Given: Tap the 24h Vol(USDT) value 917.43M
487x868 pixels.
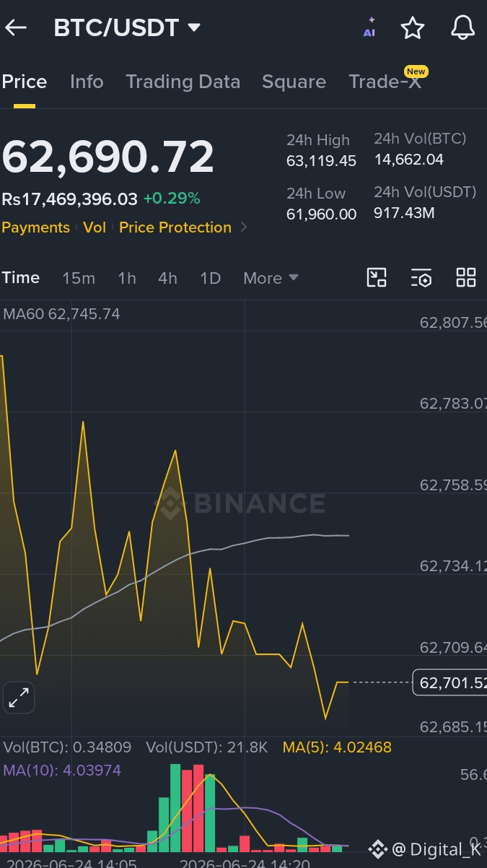Looking at the screenshot, I should [404, 213].
